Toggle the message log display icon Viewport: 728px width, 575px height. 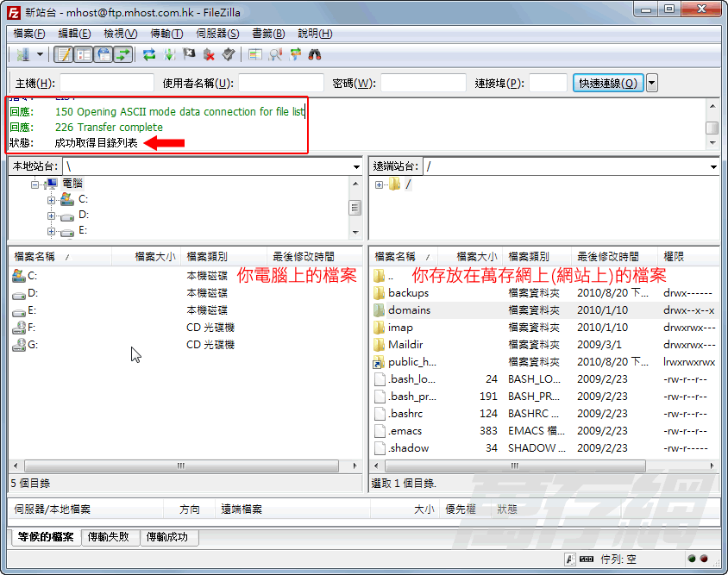point(64,55)
